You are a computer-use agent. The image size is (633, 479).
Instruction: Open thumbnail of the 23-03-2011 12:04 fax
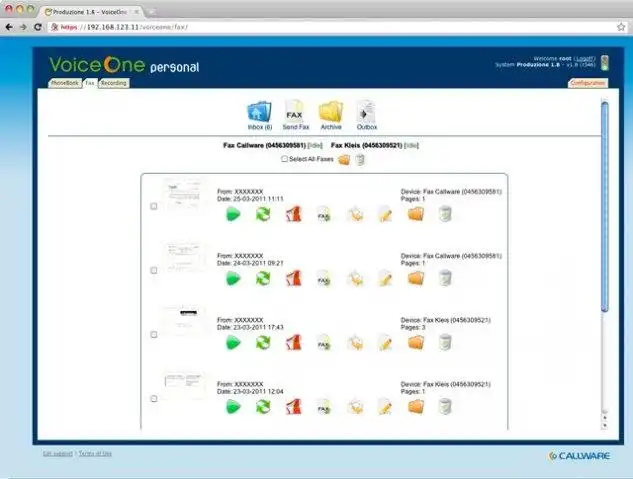tap(183, 385)
